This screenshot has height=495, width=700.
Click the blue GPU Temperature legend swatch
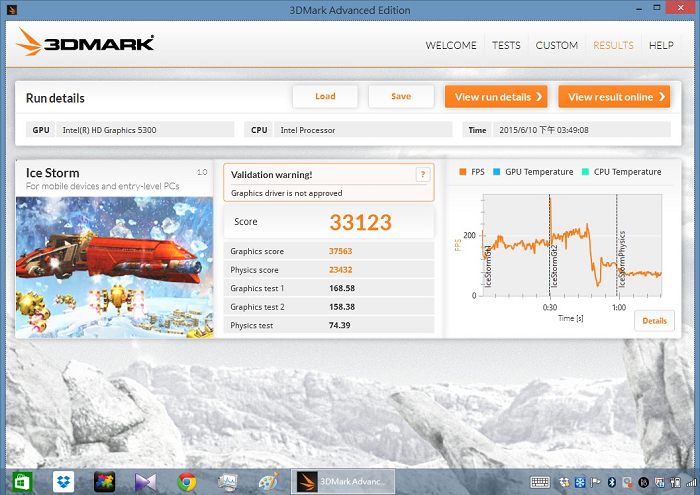[x=496, y=172]
